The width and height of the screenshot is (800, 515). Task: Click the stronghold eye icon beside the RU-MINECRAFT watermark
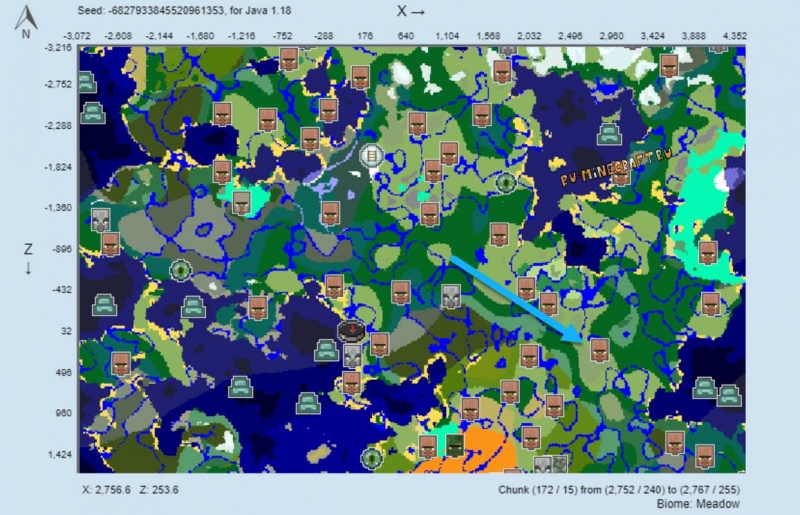point(506,182)
